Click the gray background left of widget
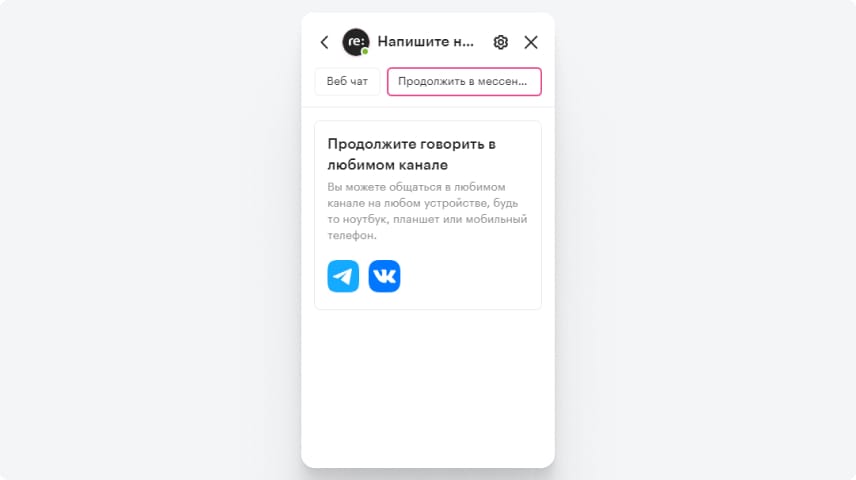Screen dimensions: 856x480 click(x=150, y=240)
